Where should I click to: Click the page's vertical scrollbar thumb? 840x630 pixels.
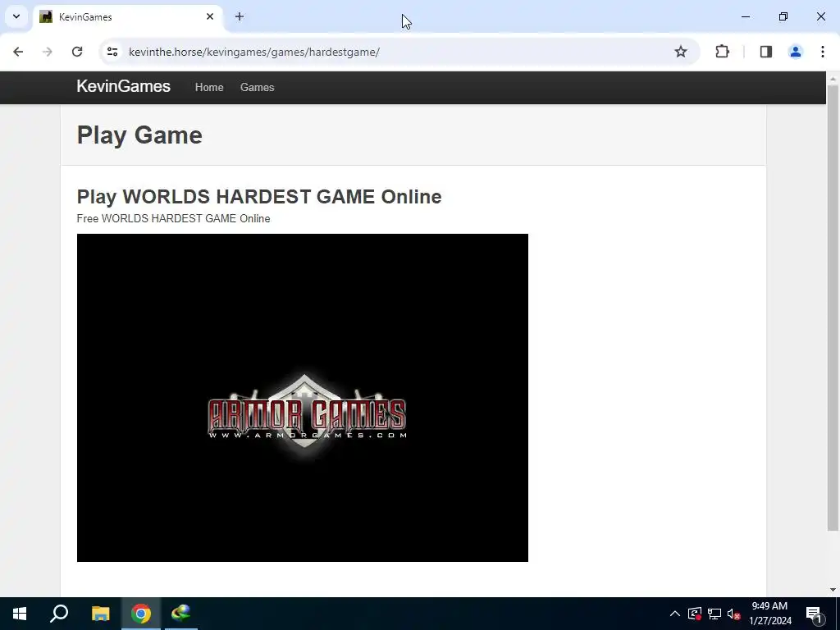[833, 308]
